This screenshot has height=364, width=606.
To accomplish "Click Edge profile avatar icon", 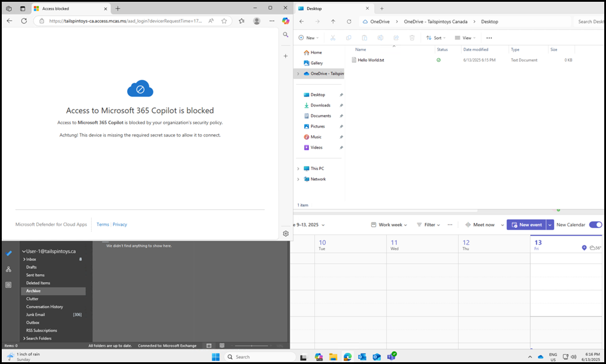I will point(257,21).
